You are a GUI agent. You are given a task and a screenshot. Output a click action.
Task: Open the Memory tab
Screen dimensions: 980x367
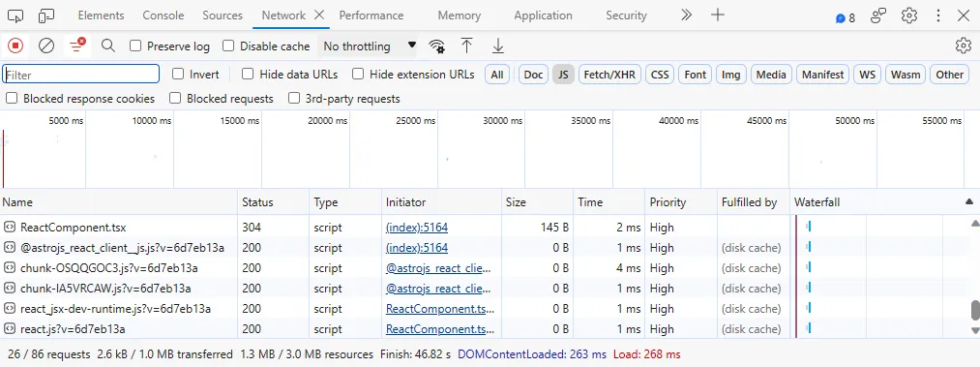click(x=460, y=15)
